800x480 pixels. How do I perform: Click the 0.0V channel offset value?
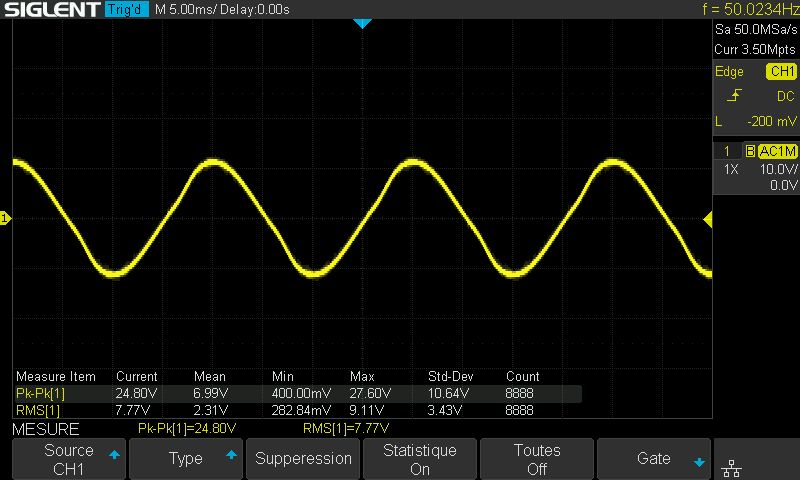click(x=783, y=185)
